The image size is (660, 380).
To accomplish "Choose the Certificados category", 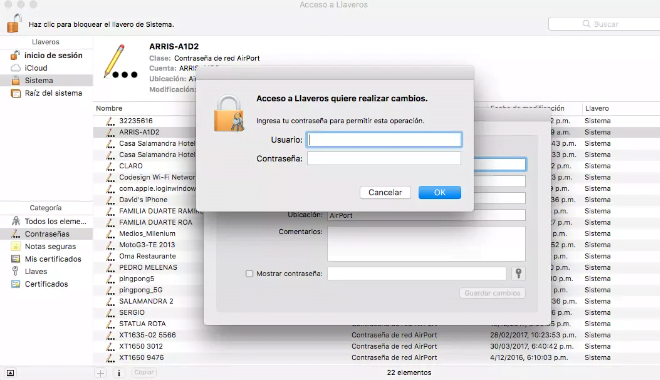I will tap(46, 284).
